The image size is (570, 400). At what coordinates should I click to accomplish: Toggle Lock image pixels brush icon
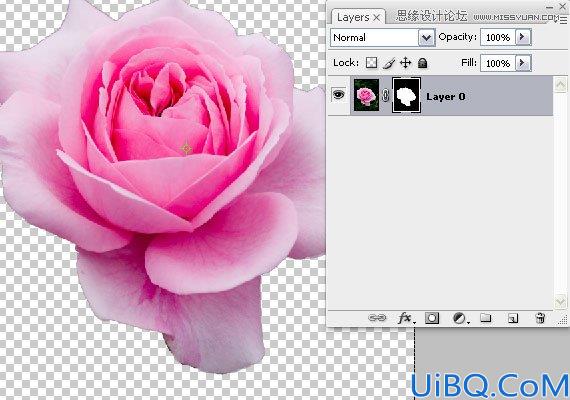[x=389, y=63]
